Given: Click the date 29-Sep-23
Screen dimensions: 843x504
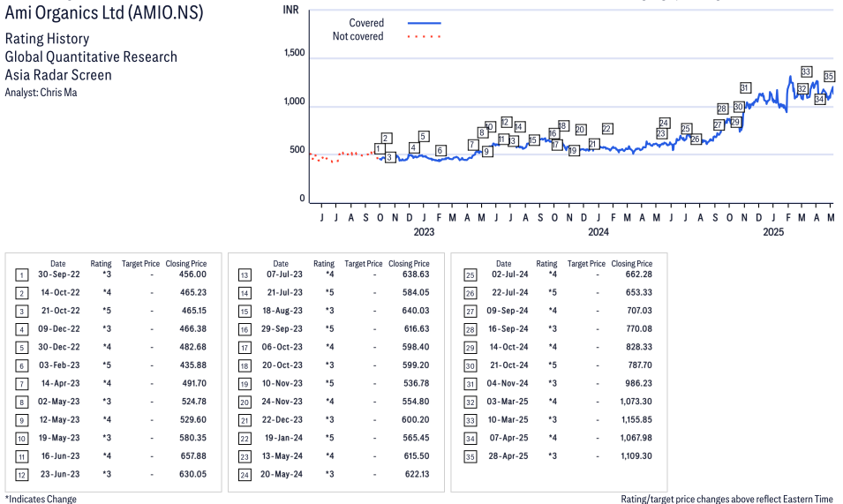Looking at the screenshot, I should tap(282, 329).
